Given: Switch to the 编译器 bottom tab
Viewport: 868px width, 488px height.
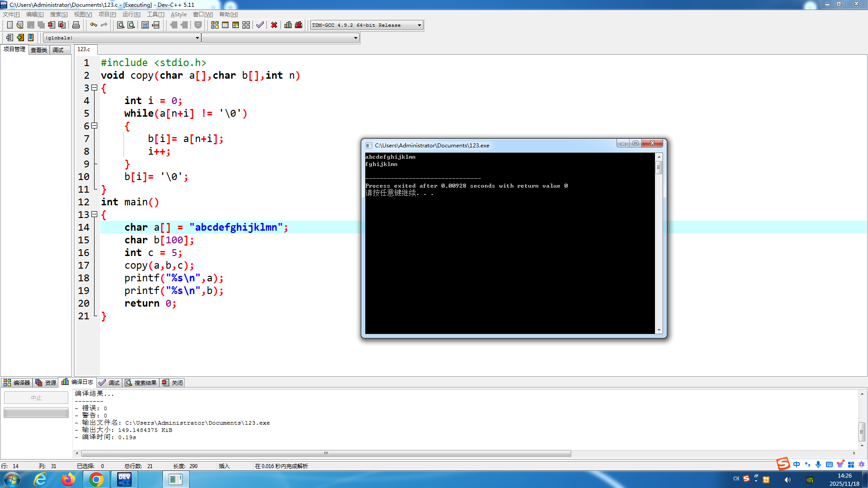Looking at the screenshot, I should tap(17, 383).
